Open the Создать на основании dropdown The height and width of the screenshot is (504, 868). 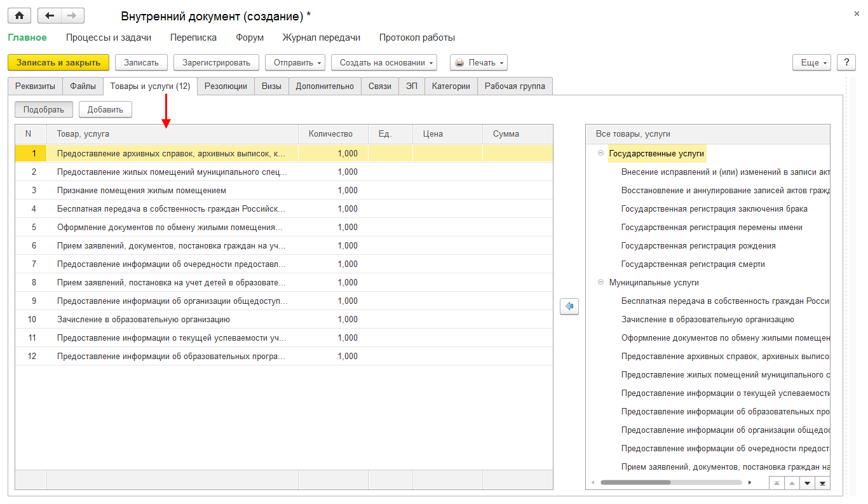(x=384, y=62)
